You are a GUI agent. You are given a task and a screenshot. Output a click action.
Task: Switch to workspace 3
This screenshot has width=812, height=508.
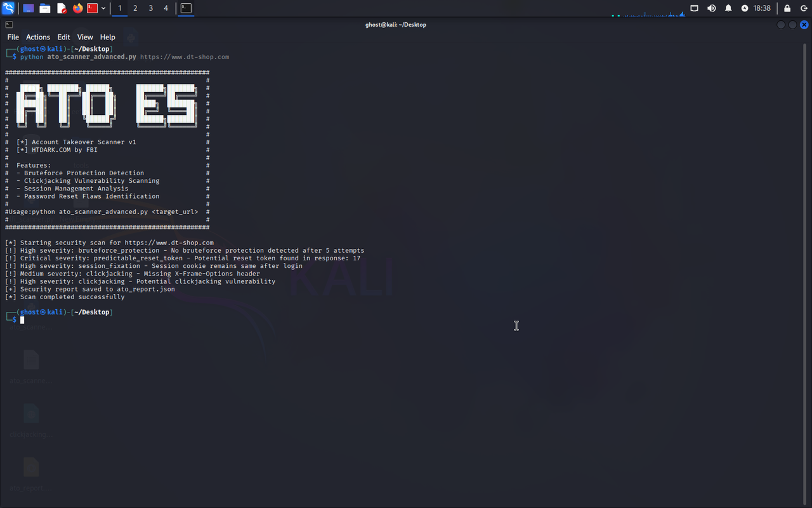[150, 8]
